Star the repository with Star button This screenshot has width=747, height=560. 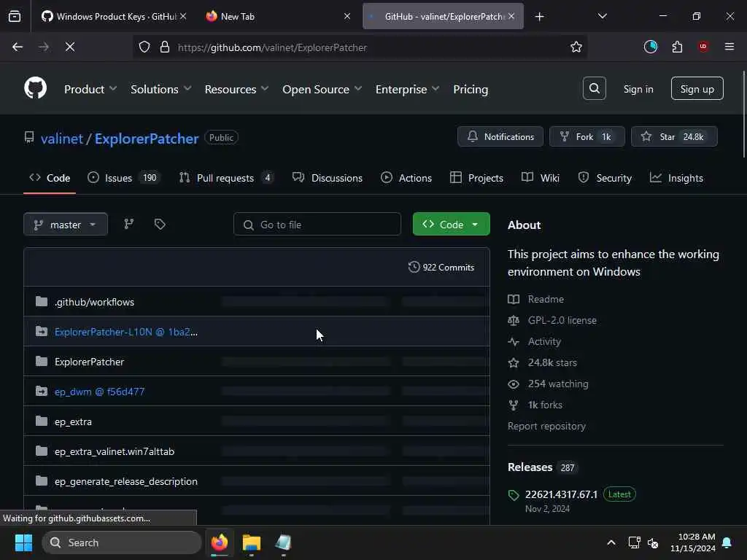click(674, 136)
